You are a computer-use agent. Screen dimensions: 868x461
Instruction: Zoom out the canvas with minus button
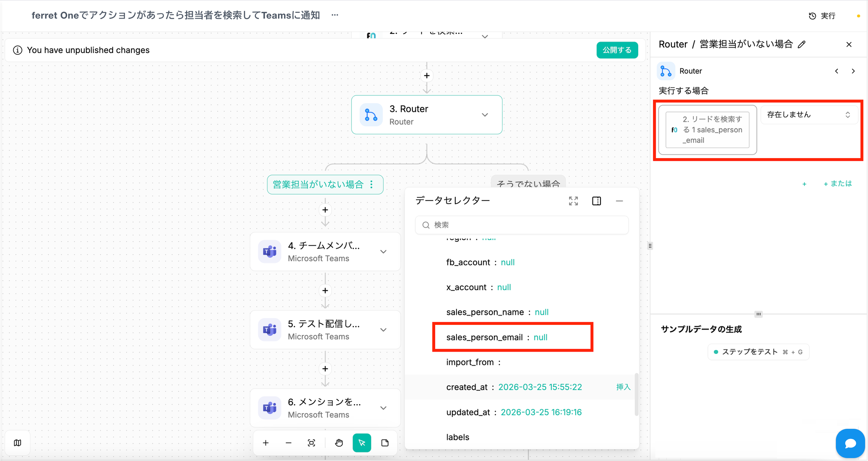point(289,443)
